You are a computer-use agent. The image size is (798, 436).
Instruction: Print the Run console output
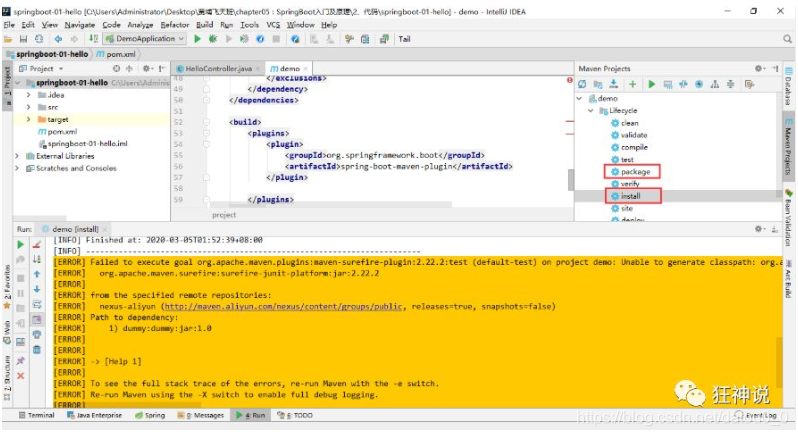pyautogui.click(x=37, y=334)
